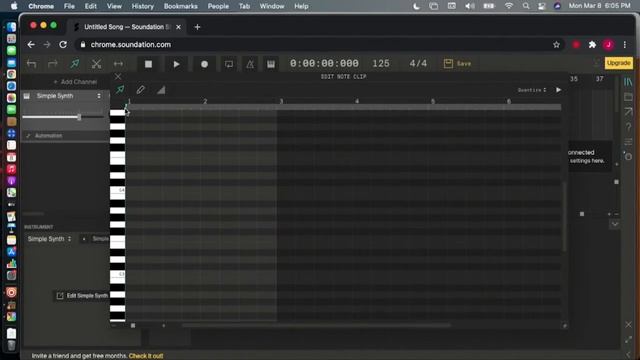
Task: Stop playback with the square button
Action: tap(149, 64)
